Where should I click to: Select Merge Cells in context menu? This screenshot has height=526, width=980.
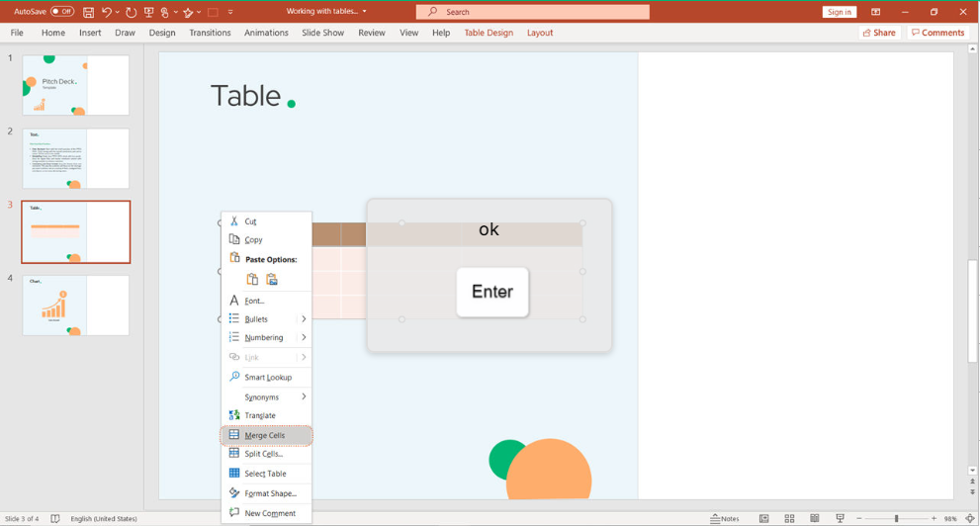(266, 435)
